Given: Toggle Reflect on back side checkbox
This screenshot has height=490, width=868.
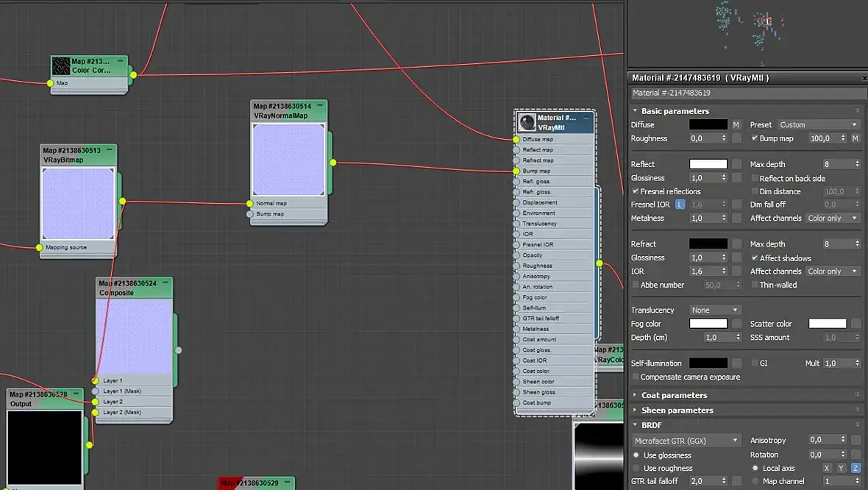Looking at the screenshot, I should pyautogui.click(x=755, y=178).
